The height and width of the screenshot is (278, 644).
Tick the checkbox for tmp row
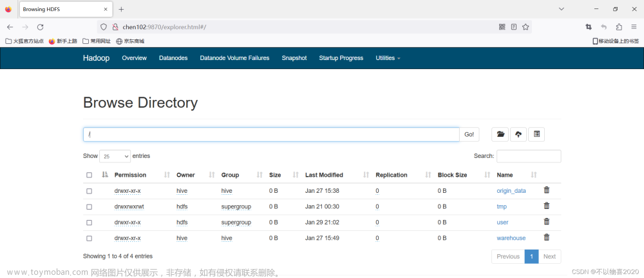(89, 207)
